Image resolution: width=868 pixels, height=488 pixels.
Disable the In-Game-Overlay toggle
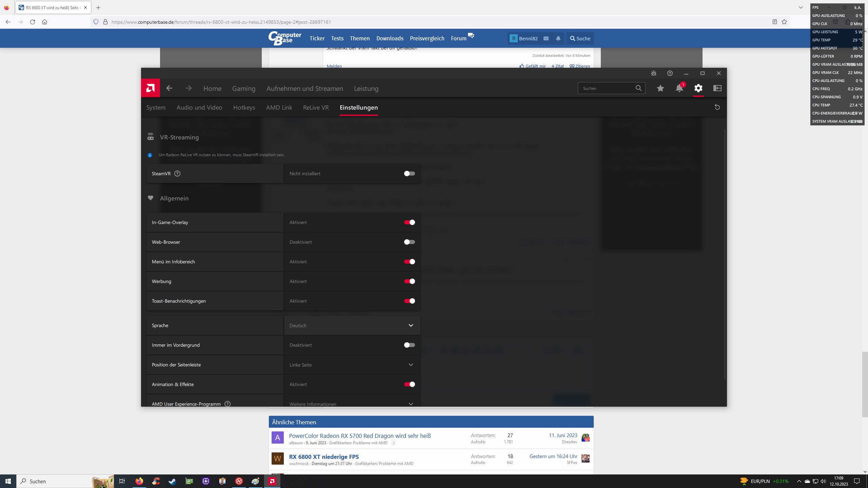click(409, 222)
